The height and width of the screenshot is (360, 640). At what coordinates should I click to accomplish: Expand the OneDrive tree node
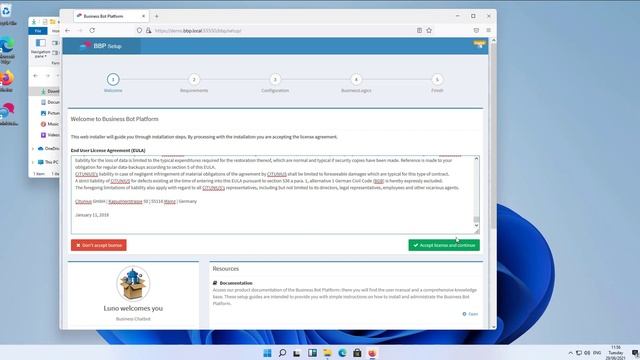click(33, 149)
